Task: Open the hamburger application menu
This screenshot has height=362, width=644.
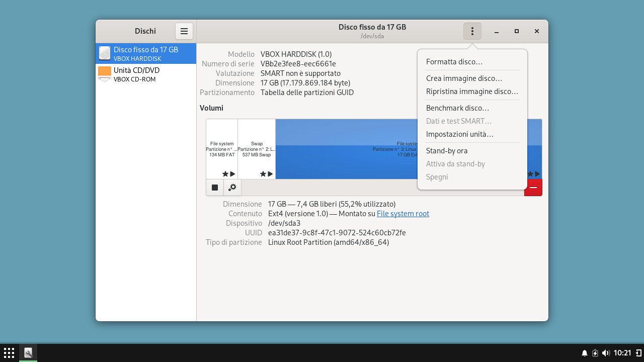Action: [184, 31]
